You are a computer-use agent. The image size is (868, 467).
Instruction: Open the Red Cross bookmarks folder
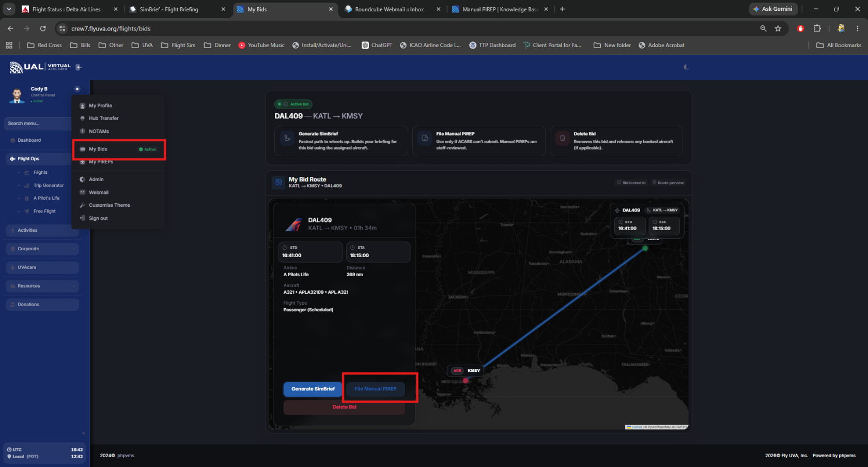(x=44, y=46)
